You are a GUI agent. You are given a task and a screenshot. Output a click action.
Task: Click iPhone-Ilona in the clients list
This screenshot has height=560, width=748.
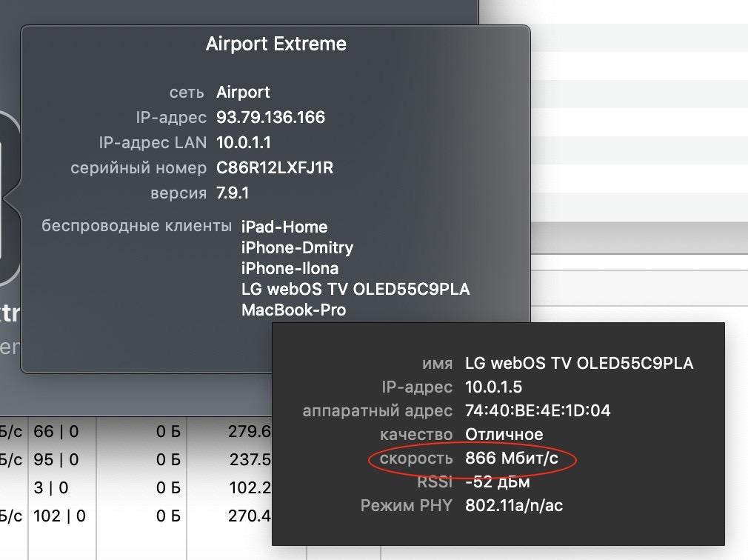[x=290, y=268]
